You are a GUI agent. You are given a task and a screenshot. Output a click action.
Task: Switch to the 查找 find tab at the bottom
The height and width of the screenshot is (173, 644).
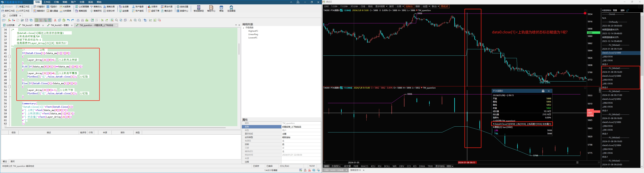[13, 161]
